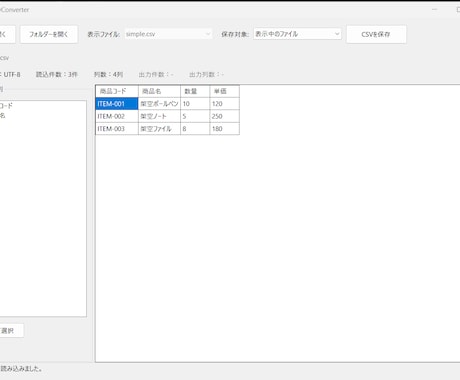Viewport: 460px width, 380px height.
Task: Click quantity cell 5 in ITEM-002 row
Action: [x=195, y=116]
